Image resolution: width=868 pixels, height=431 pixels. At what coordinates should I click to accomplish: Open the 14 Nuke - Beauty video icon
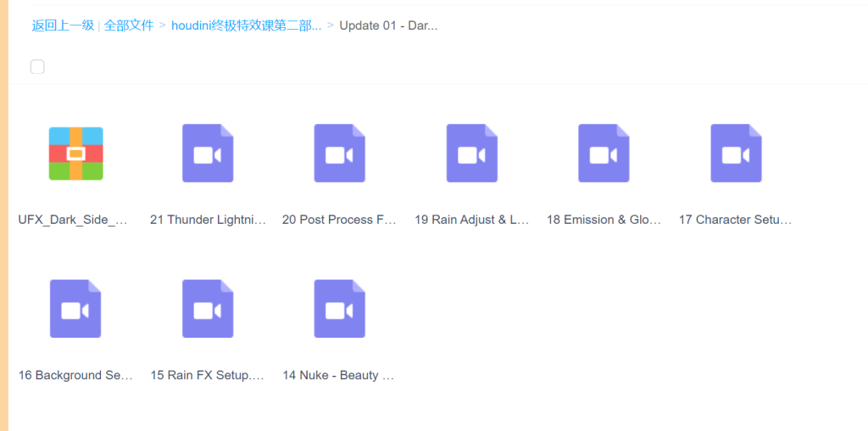pos(339,309)
